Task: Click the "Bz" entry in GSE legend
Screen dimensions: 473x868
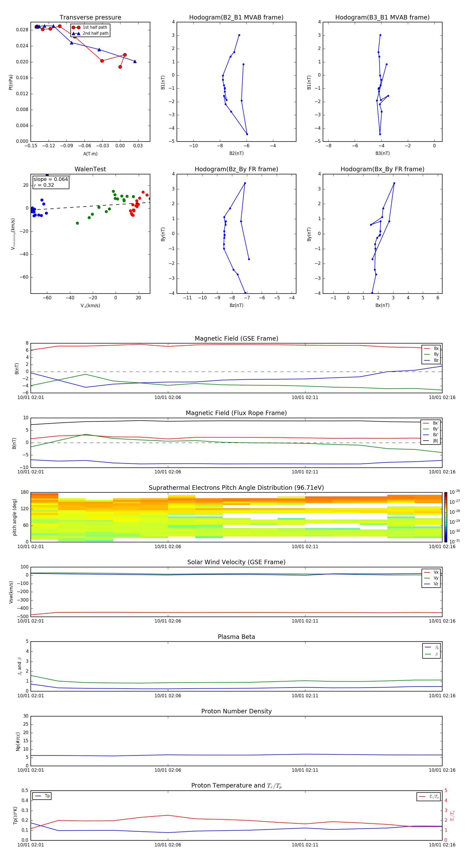Action: pyautogui.click(x=431, y=360)
